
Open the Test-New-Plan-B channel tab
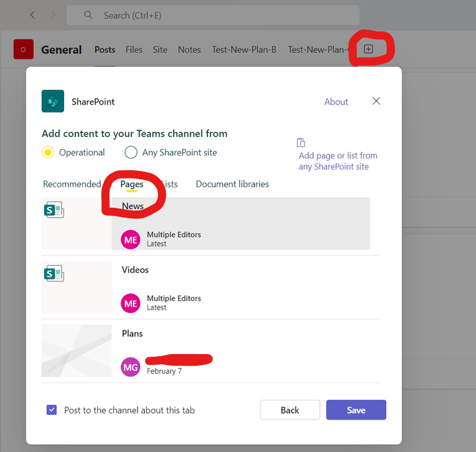pyautogui.click(x=244, y=50)
